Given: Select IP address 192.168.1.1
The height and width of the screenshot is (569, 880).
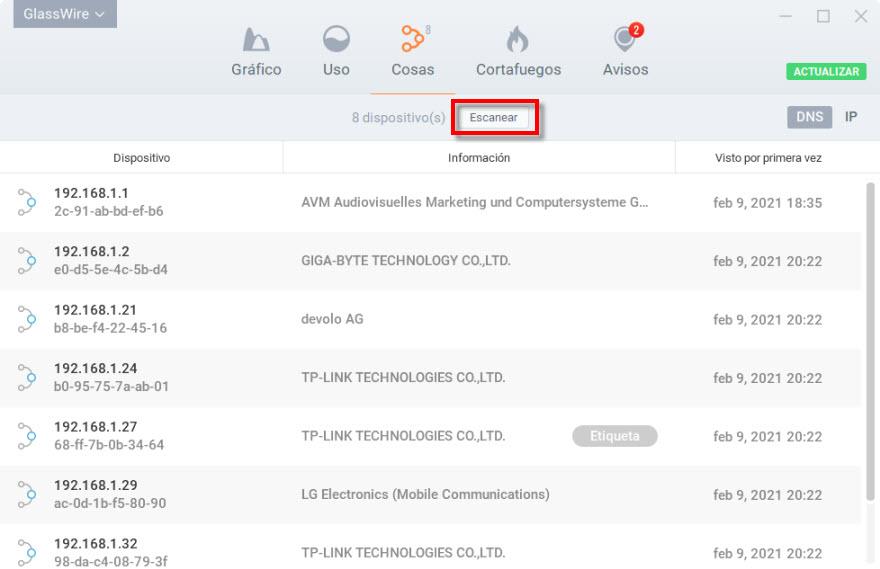Looking at the screenshot, I should click(91, 193).
